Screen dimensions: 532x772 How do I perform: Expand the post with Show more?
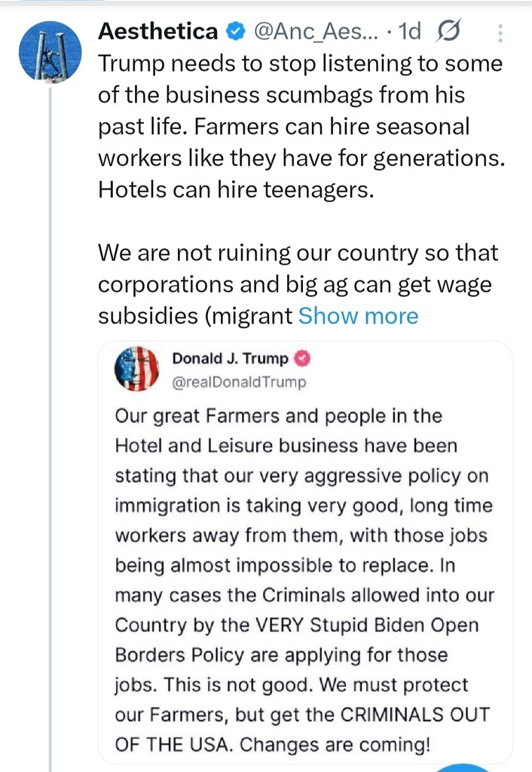coord(358,315)
